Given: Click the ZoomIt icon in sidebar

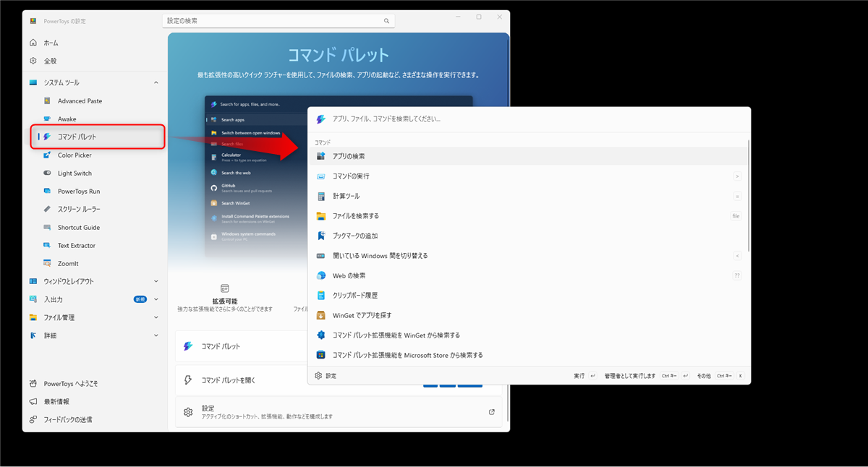Looking at the screenshot, I should pos(47,264).
